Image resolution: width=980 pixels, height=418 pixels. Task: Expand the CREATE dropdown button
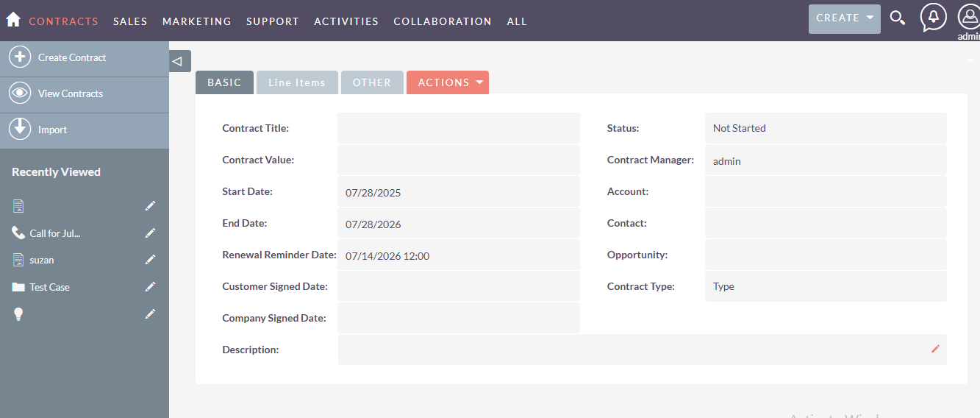pos(844,18)
